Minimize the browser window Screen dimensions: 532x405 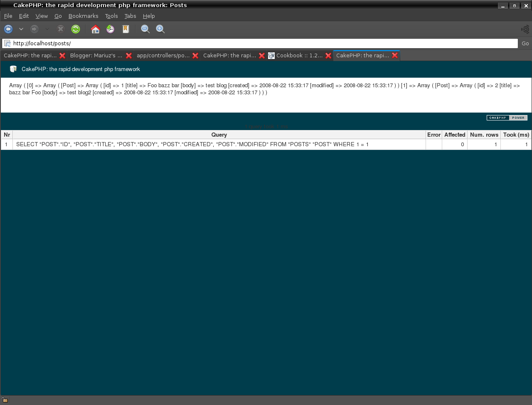click(x=503, y=6)
